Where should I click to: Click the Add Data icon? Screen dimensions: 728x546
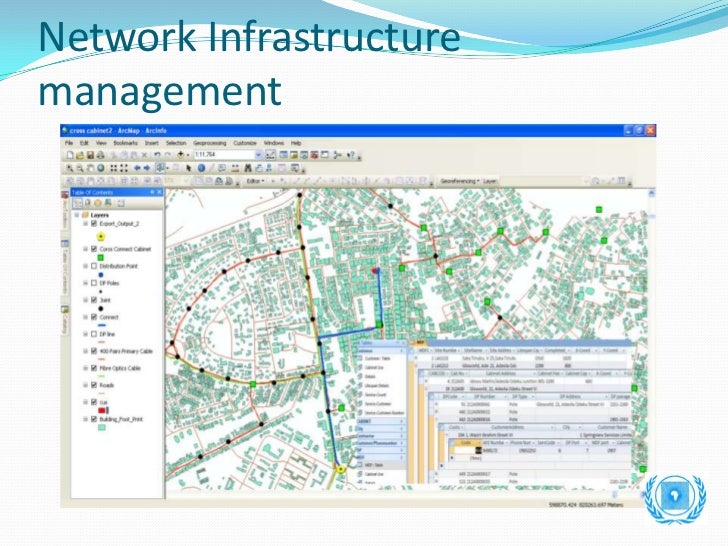(181, 155)
